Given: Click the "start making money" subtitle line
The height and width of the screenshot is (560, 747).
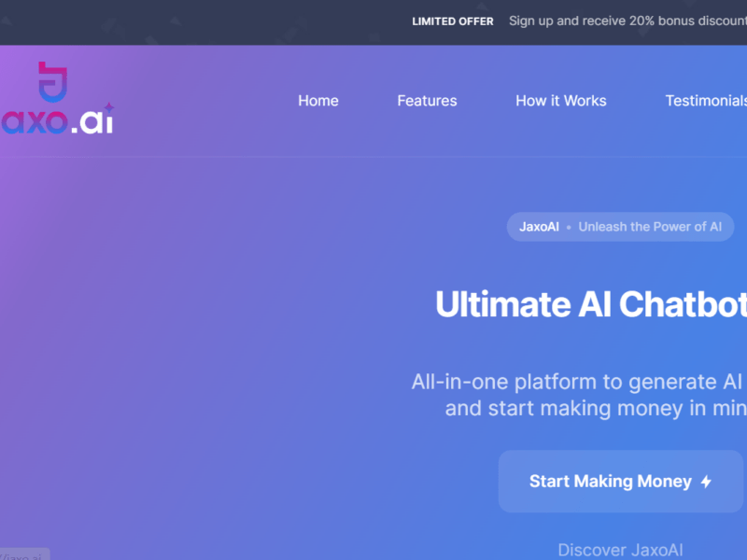Looking at the screenshot, I should coord(596,408).
